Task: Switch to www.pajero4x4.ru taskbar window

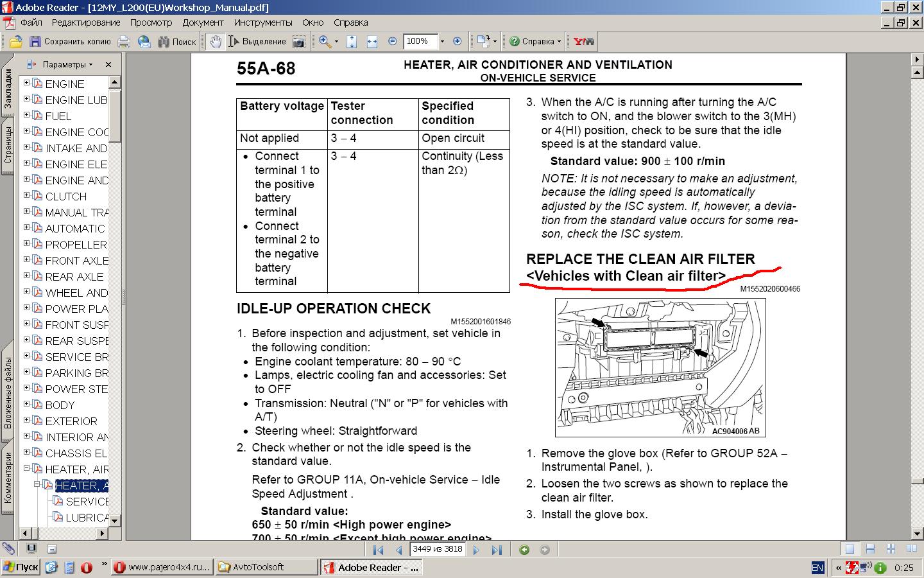Action: coord(162,567)
